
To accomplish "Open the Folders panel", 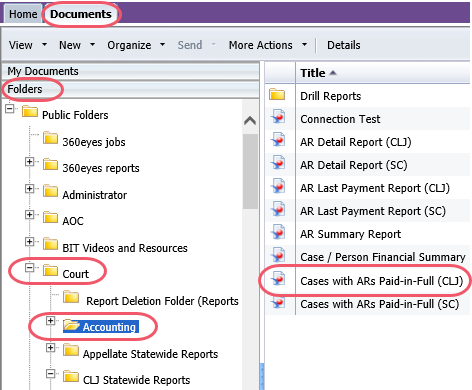I will (131, 89).
